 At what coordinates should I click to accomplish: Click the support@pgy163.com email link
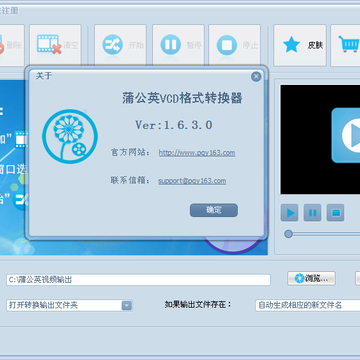[x=192, y=181]
